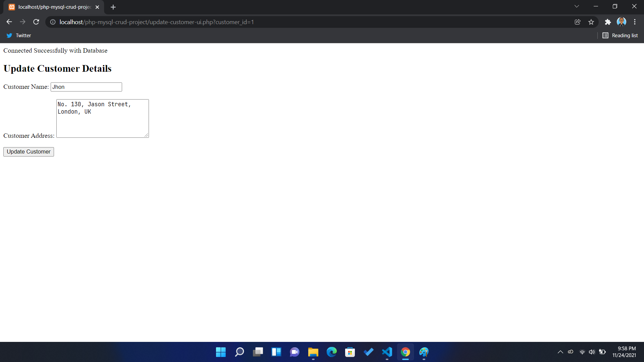This screenshot has height=362, width=644.
Task: Click the page info icon in address bar
Action: coord(52,22)
